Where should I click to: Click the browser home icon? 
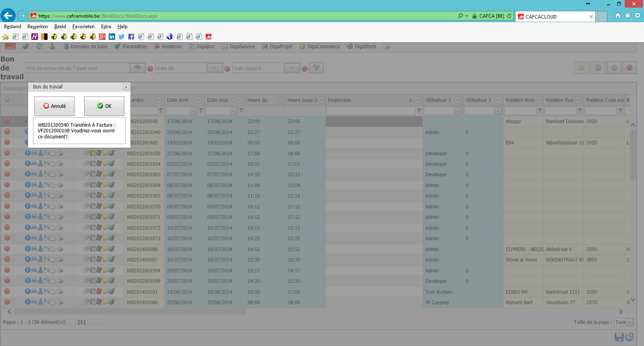coord(618,16)
